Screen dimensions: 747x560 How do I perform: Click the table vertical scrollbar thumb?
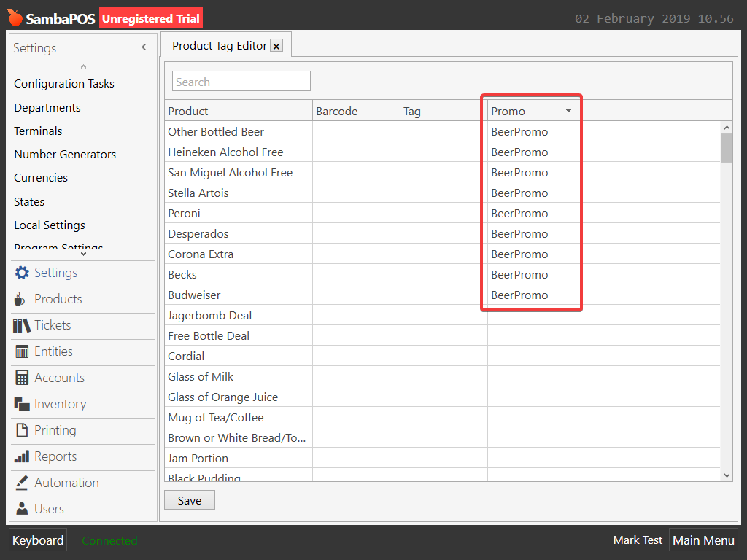727,147
